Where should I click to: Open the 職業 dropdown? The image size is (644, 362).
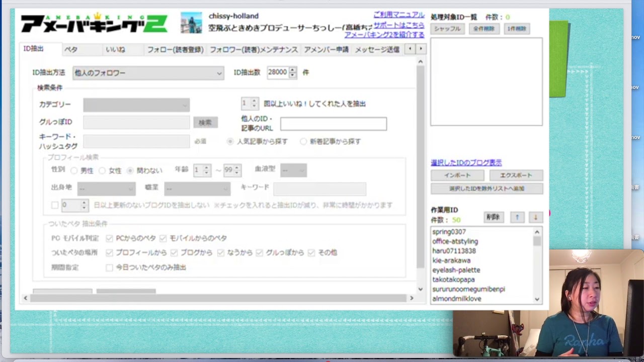(197, 189)
